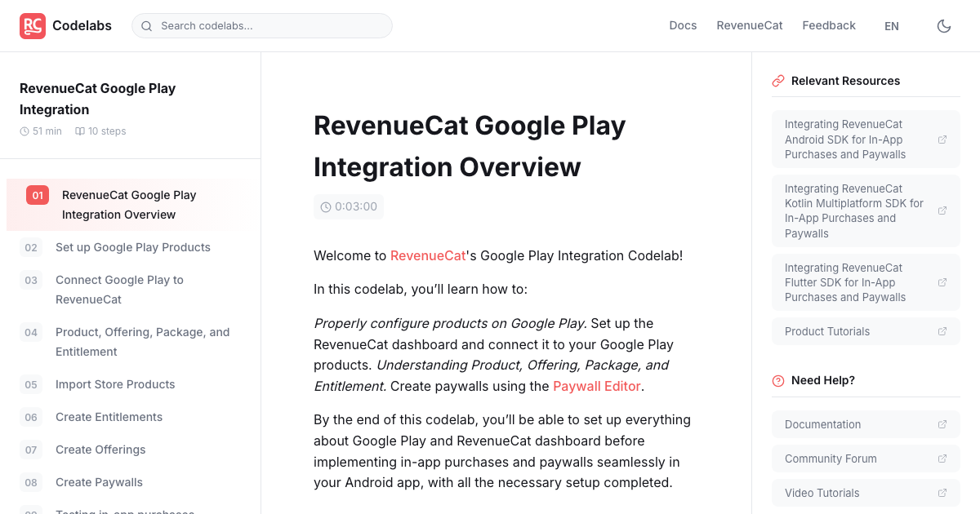Jump to step 06 Create Entitlements

(131, 417)
